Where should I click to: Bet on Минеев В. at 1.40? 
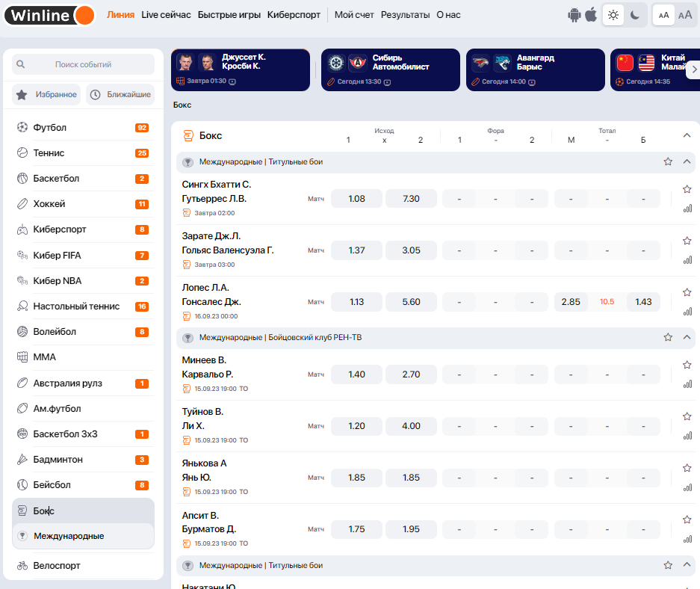356,374
